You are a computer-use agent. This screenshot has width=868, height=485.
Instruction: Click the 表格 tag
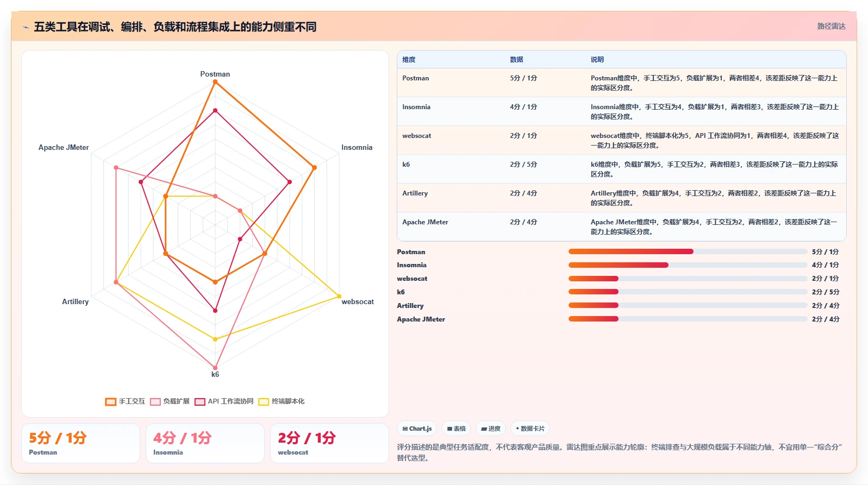[x=456, y=429]
